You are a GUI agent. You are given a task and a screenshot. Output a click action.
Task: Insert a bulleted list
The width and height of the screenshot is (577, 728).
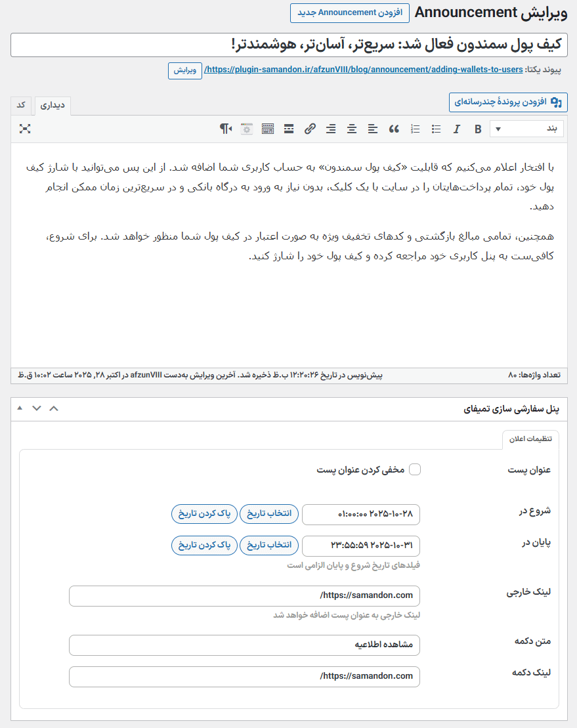tap(436, 129)
